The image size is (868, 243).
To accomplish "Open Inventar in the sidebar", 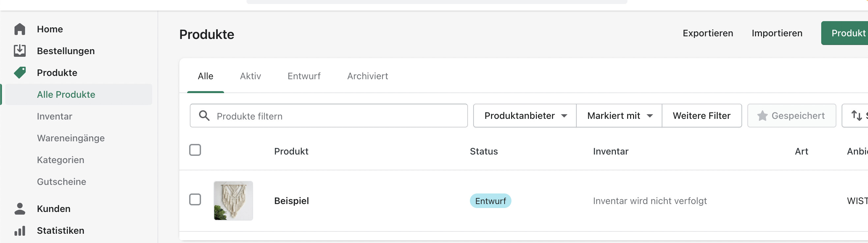I will (55, 117).
